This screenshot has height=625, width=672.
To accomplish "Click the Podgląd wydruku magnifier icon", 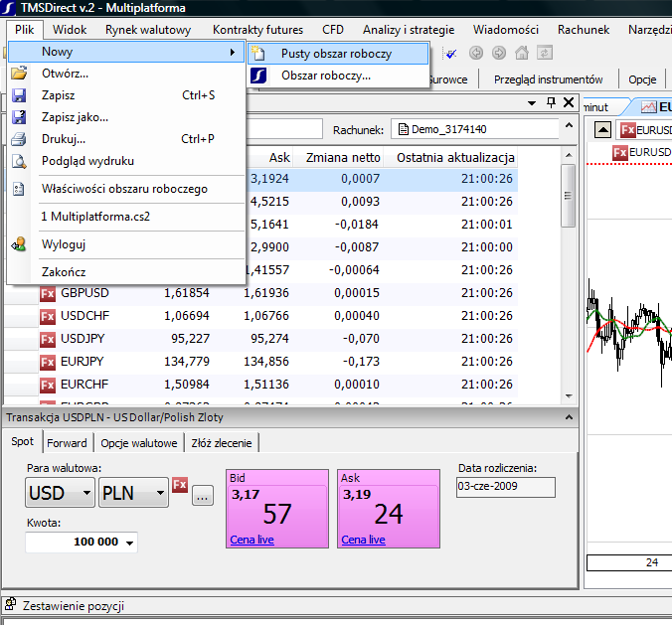I will pyautogui.click(x=19, y=161).
